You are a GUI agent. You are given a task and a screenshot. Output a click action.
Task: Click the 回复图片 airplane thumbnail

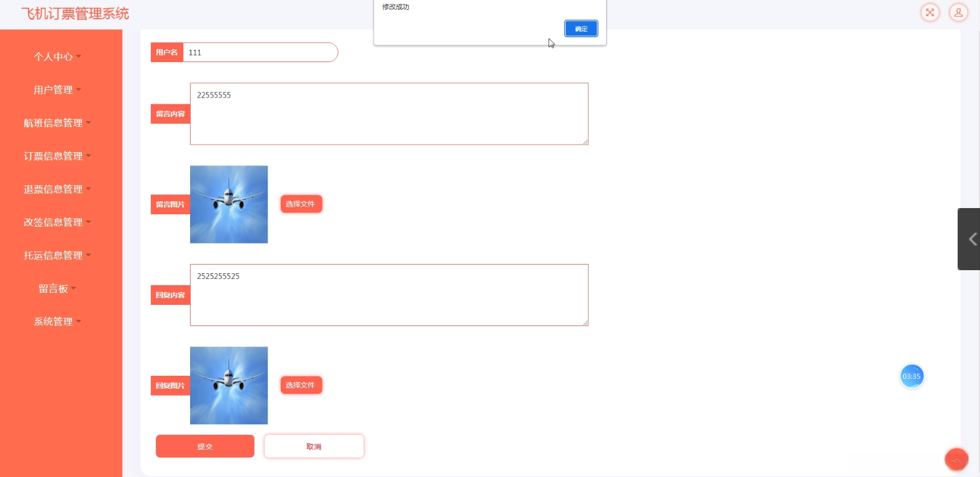point(229,386)
